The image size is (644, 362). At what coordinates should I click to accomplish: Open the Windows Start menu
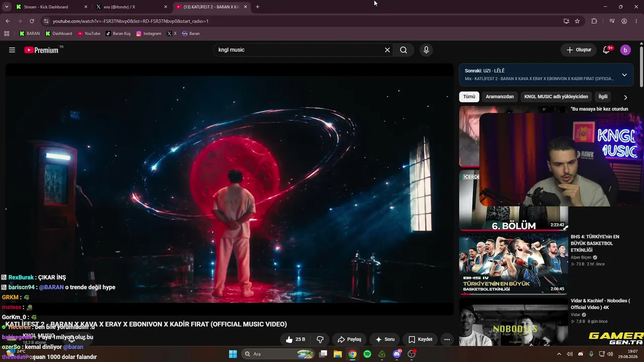coord(233,354)
